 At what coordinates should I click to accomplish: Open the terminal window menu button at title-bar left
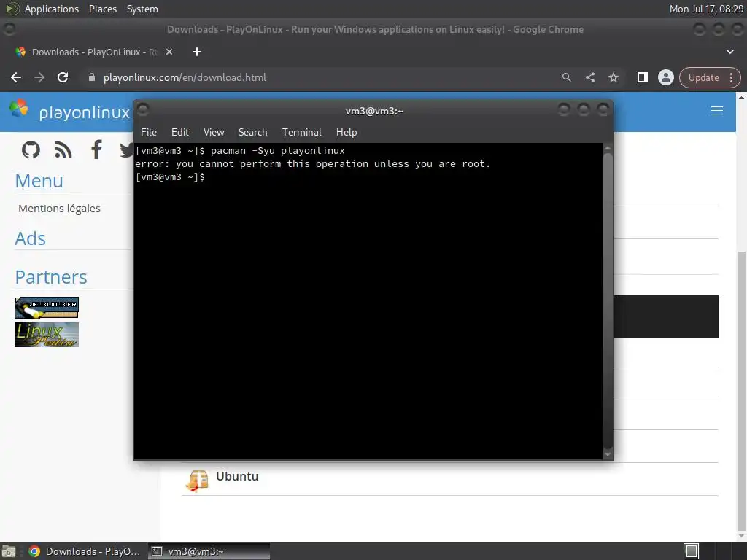tap(143, 109)
